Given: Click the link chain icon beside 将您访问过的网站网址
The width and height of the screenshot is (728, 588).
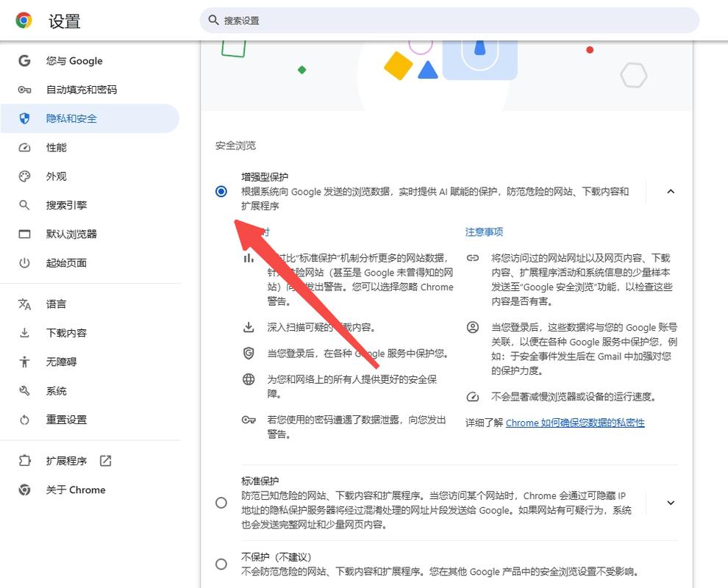Looking at the screenshot, I should [x=473, y=257].
